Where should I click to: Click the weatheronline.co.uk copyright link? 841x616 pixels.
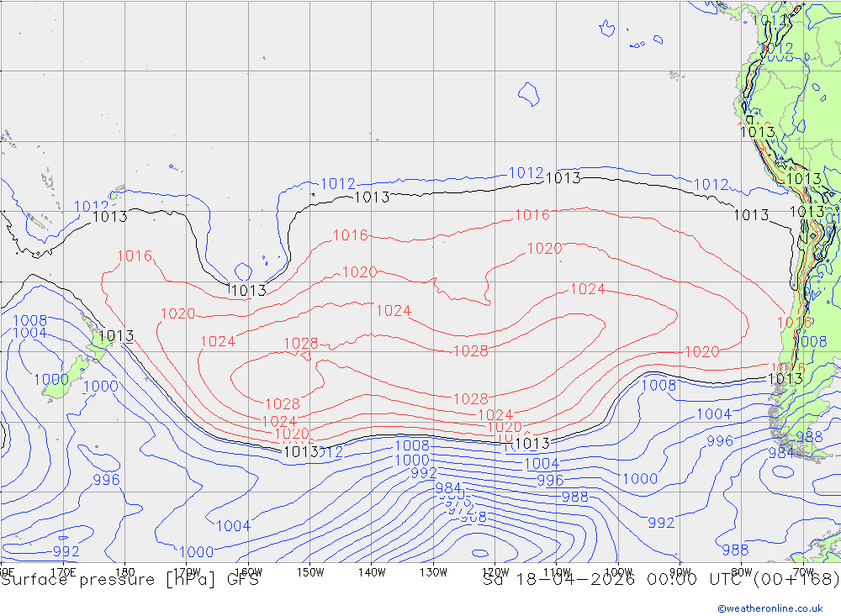click(x=770, y=608)
